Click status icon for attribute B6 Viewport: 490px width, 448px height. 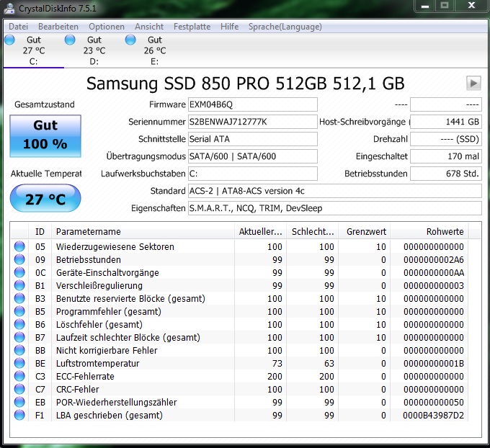point(19,324)
